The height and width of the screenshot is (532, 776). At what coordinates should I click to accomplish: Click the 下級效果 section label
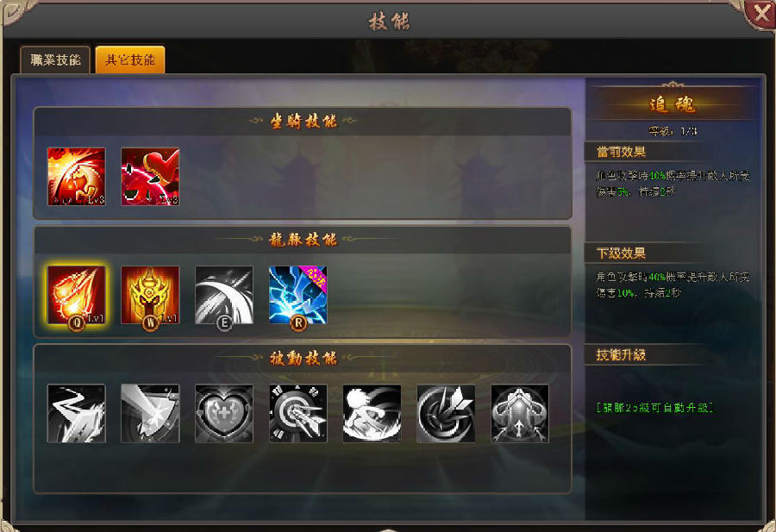point(621,253)
